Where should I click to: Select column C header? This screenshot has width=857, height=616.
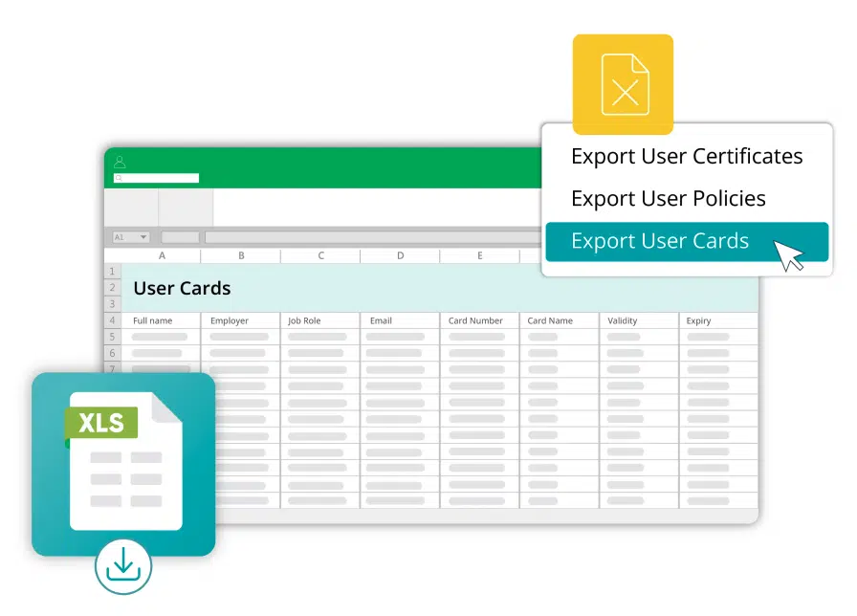coord(320,255)
